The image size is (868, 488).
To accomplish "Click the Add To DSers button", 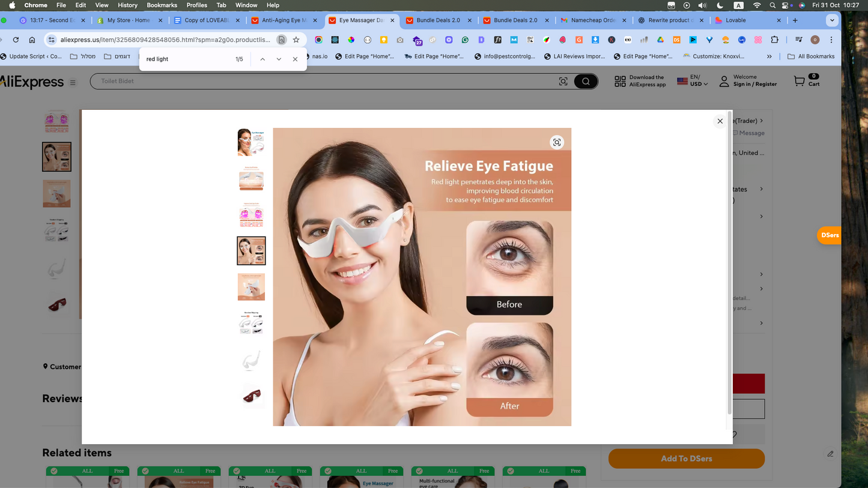I will [x=686, y=458].
